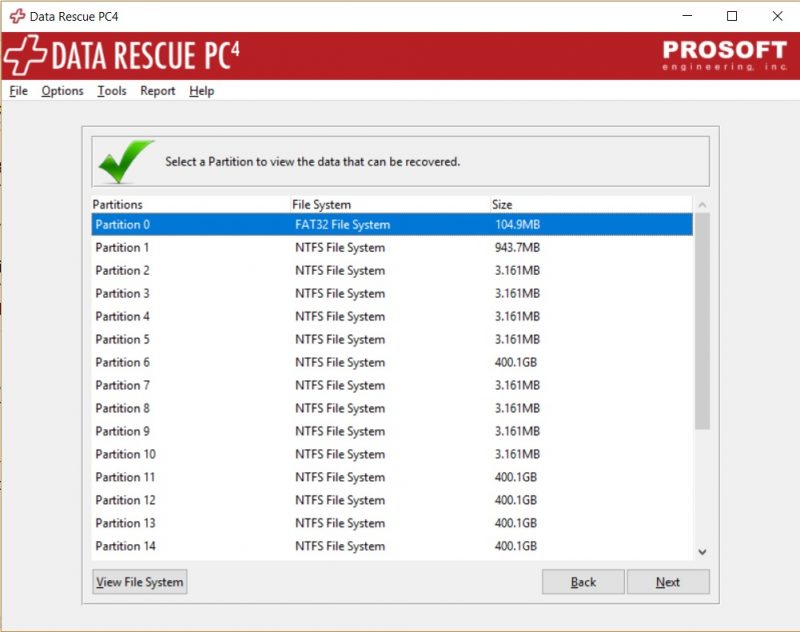Click the Data Rescue PC4 title bar icon
The height and width of the screenshot is (632, 800).
(x=17, y=16)
